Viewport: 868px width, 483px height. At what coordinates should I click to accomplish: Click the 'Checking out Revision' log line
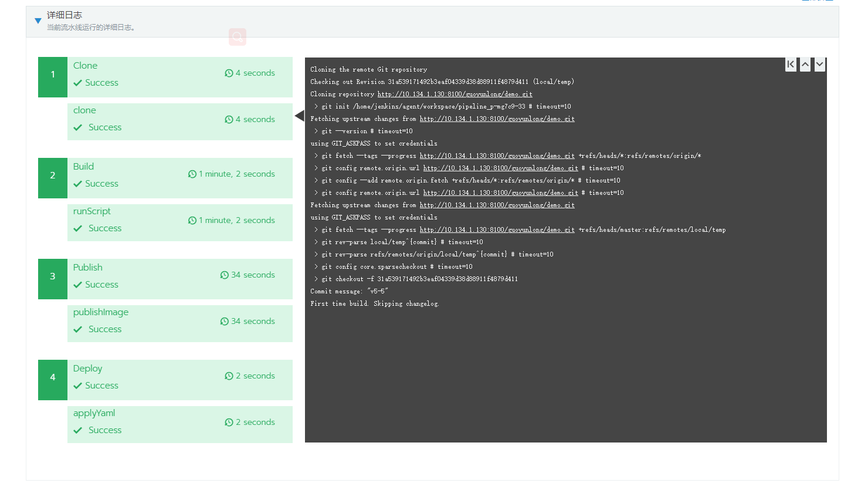(442, 82)
